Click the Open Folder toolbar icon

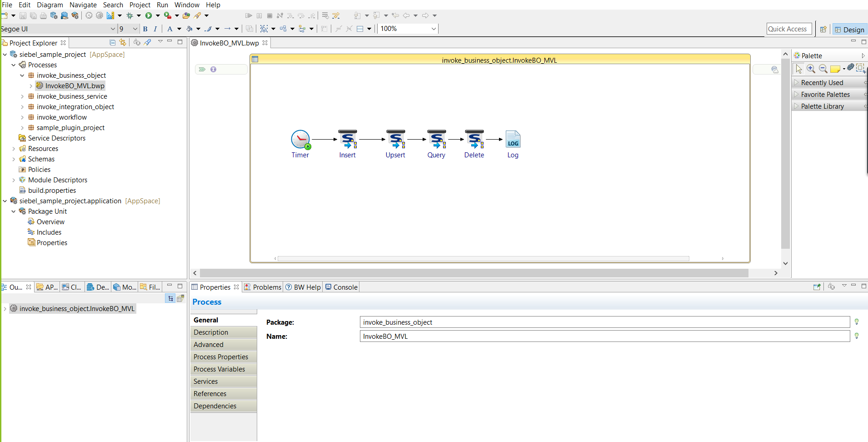tap(186, 15)
